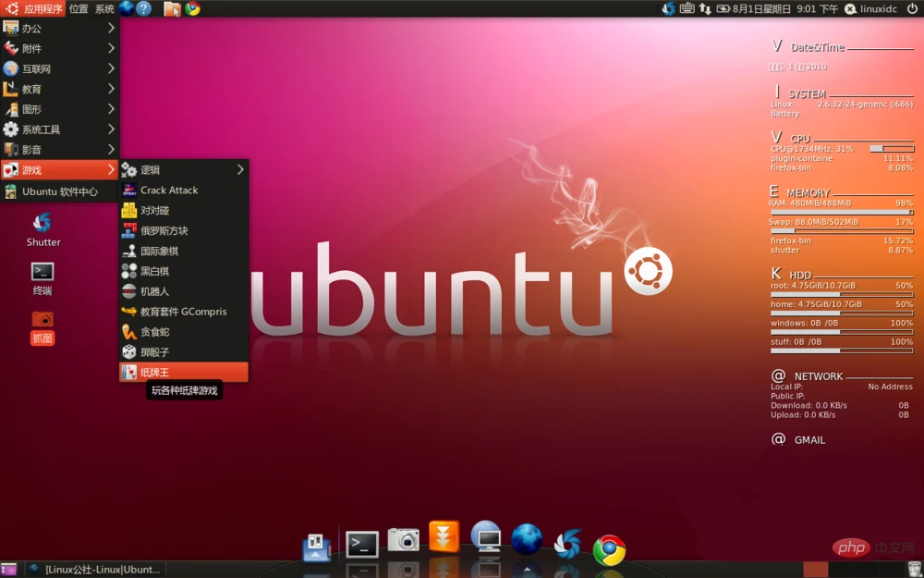Select the red highlighted workspace in switcher

click(816, 569)
